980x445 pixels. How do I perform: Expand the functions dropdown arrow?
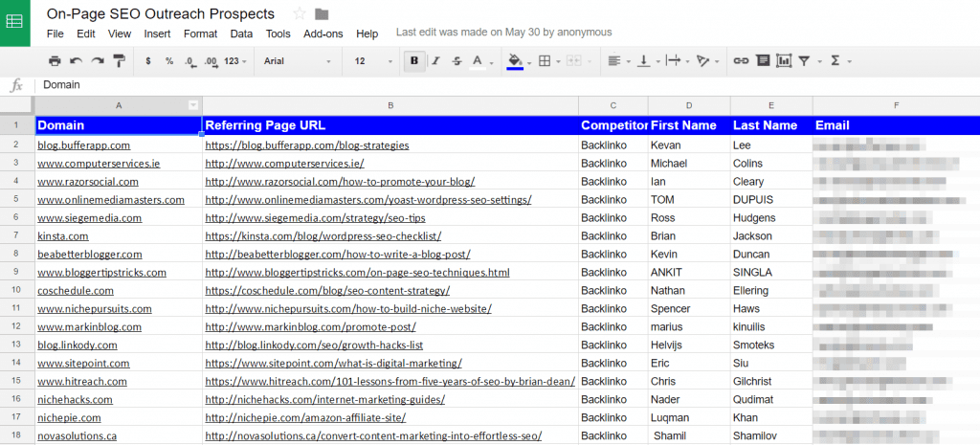click(850, 61)
